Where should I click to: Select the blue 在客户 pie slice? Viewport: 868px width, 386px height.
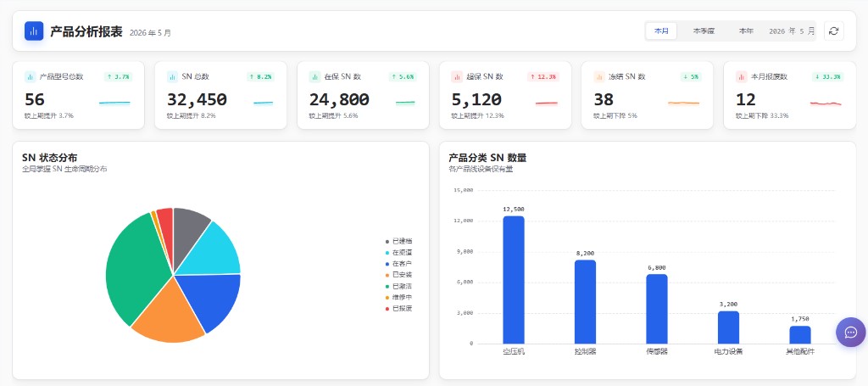coord(213,299)
